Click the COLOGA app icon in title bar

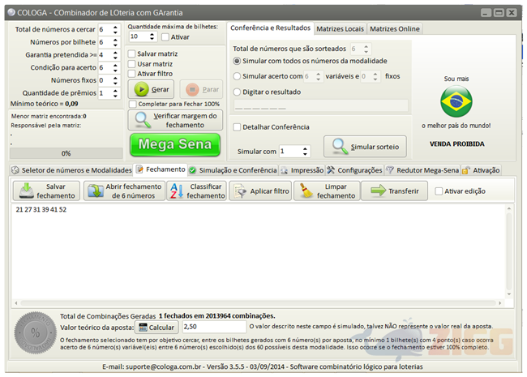pos(11,12)
